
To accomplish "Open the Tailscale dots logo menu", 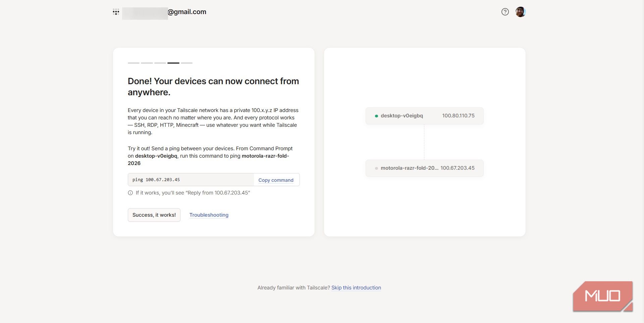I will (x=116, y=12).
